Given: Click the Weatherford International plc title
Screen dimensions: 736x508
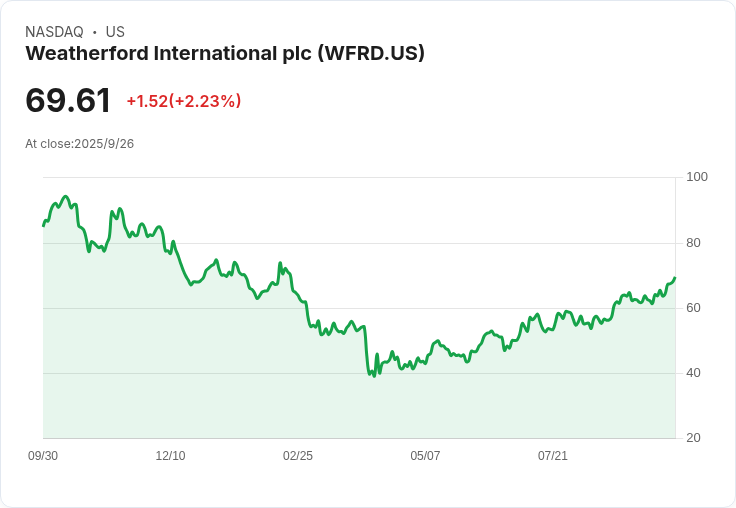Looking at the screenshot, I should pos(225,54).
